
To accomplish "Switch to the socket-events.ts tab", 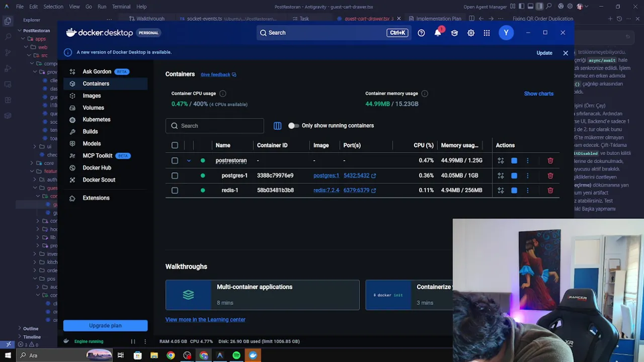I will pos(228,19).
